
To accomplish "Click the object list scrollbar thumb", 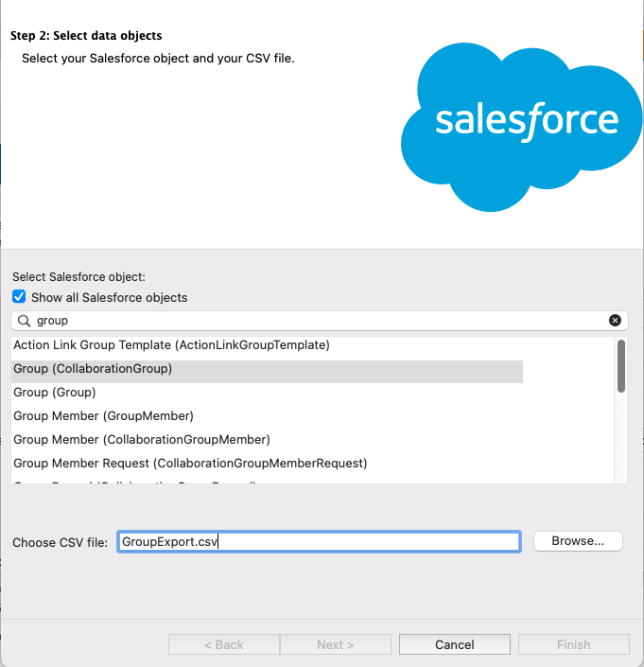I will 621,366.
